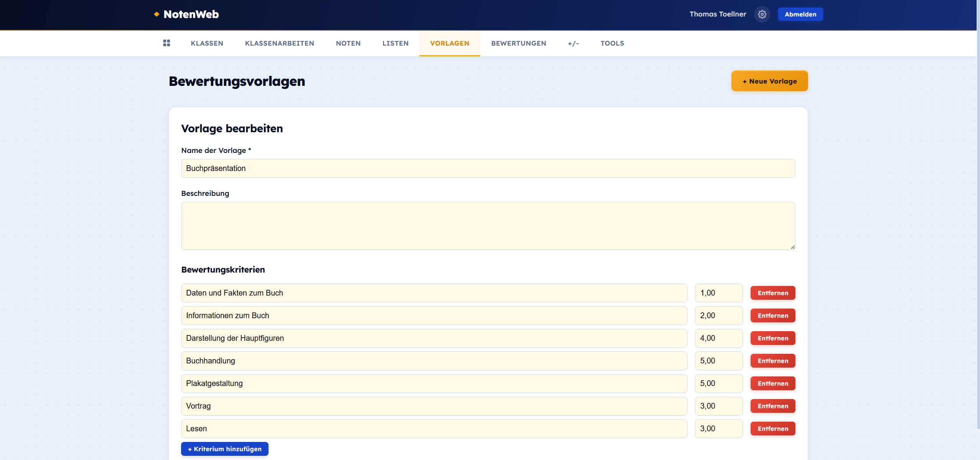Image resolution: width=980 pixels, height=460 pixels.
Task: Click the Thomas Toellner account name
Action: tap(717, 14)
